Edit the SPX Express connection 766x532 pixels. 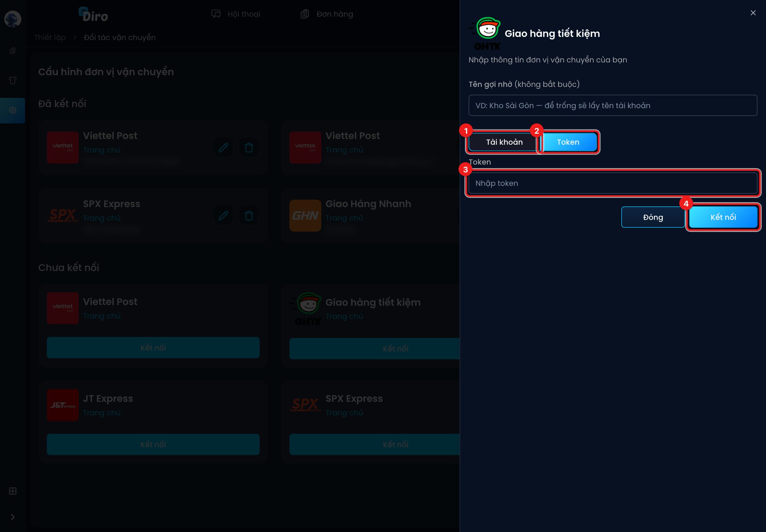223,216
